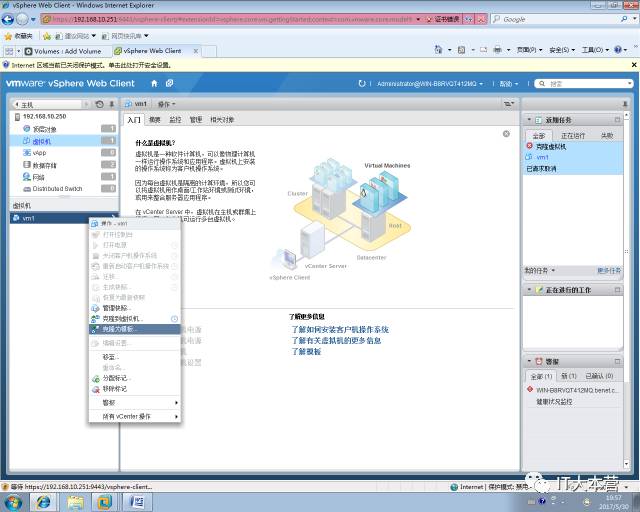Click the icon next to the home icon
The height and width of the screenshot is (512, 640).
pos(169,83)
